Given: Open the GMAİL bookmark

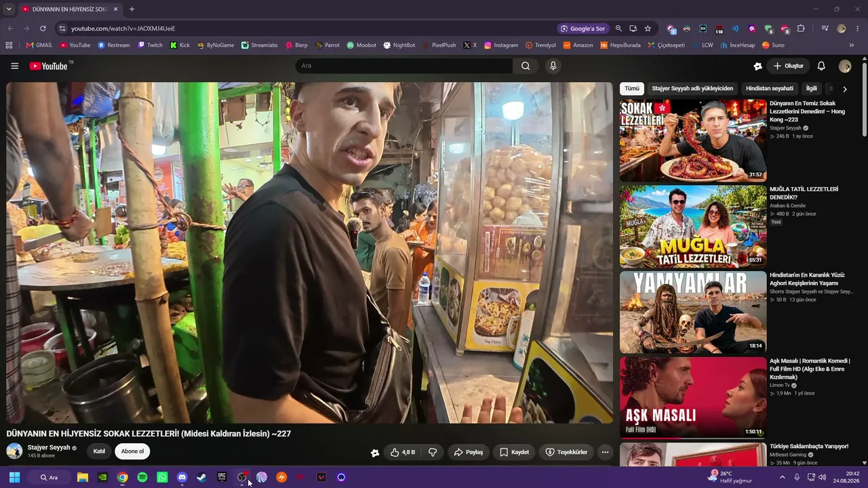Looking at the screenshot, I should (x=39, y=45).
